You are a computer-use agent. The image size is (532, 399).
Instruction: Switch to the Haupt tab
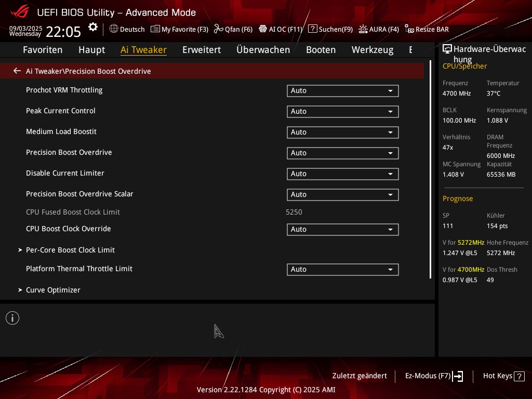pyautogui.click(x=91, y=50)
